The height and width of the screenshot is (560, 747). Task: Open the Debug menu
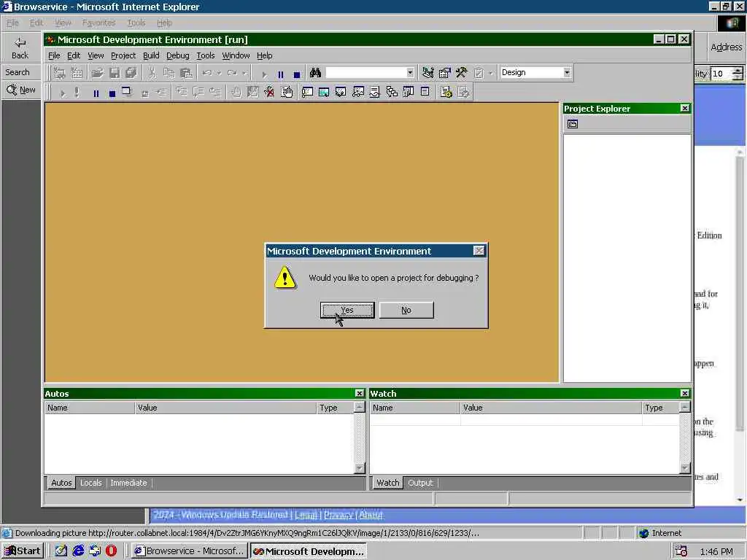pyautogui.click(x=178, y=55)
